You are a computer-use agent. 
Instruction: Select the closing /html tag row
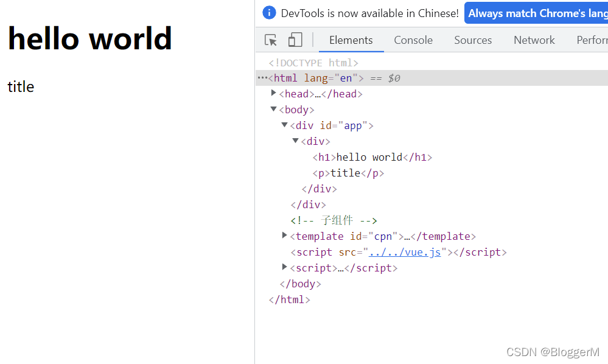click(x=289, y=299)
